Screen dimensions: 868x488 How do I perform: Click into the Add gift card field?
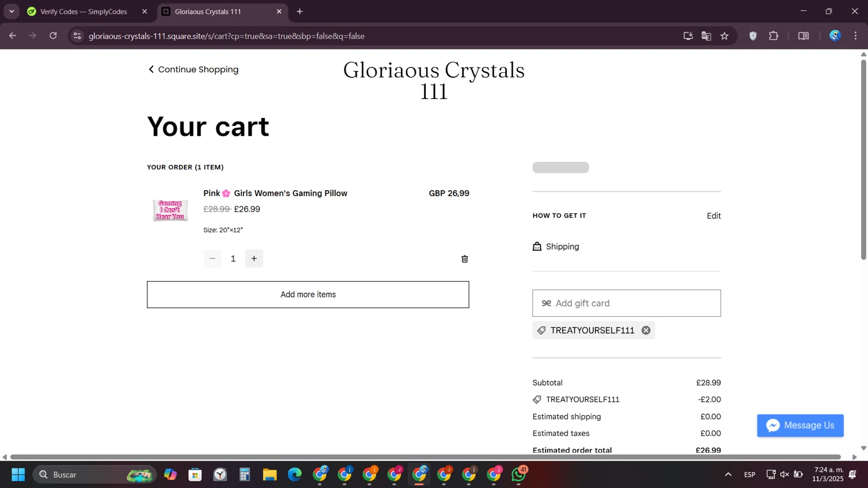pyautogui.click(x=627, y=303)
